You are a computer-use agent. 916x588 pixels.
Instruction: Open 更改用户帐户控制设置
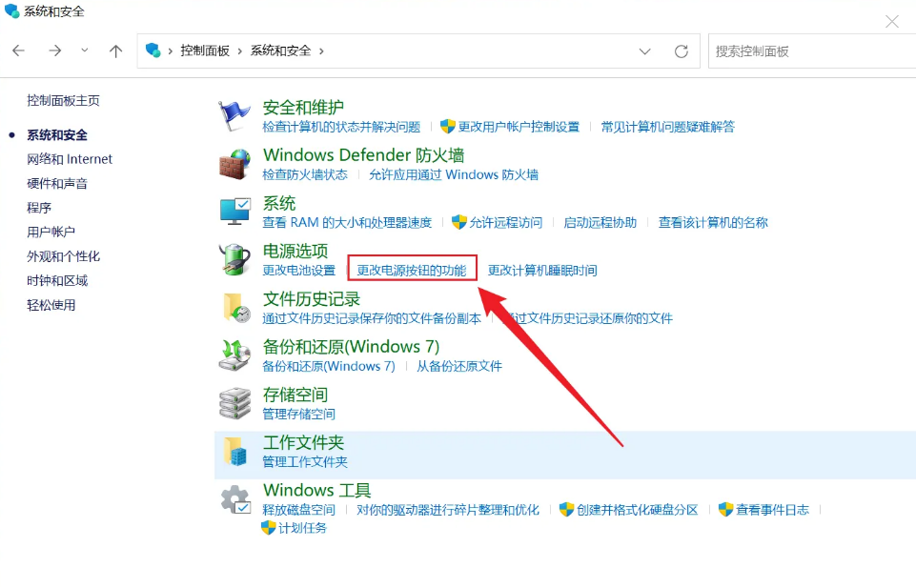519,127
